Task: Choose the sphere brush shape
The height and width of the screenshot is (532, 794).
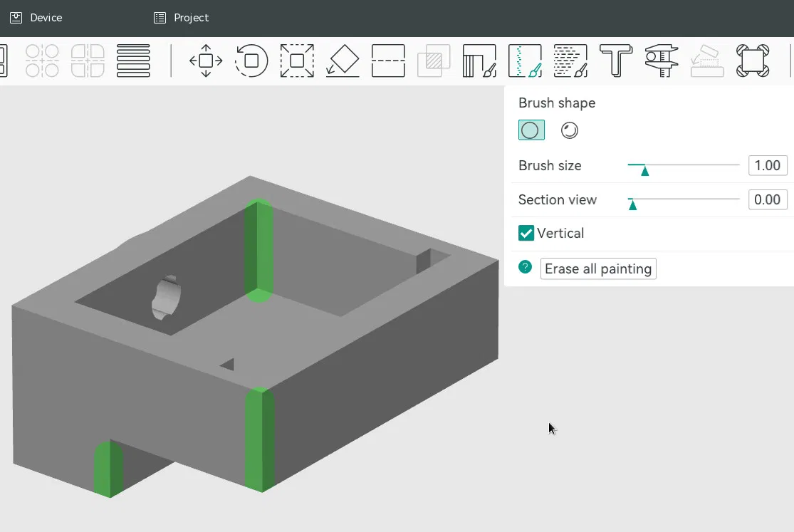Action: coord(569,130)
